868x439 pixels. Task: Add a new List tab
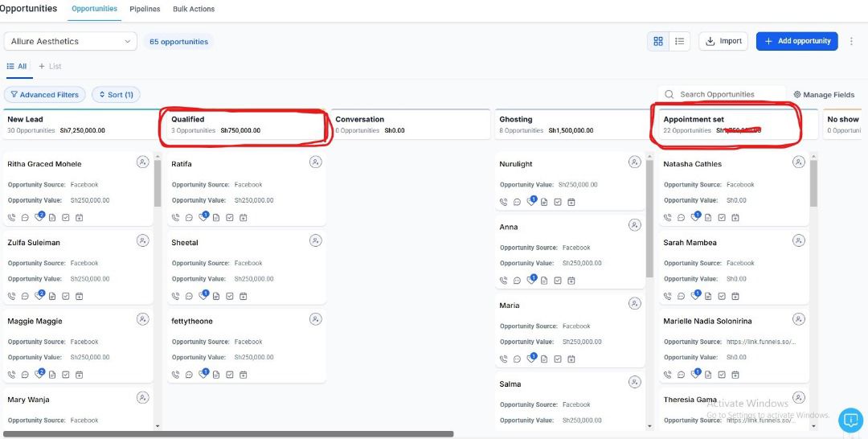[50, 66]
